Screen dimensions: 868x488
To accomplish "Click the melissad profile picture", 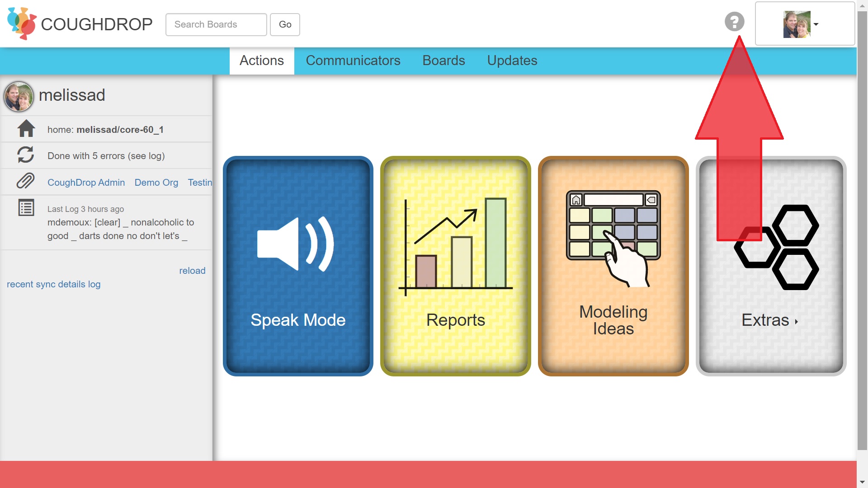I will click(x=19, y=96).
